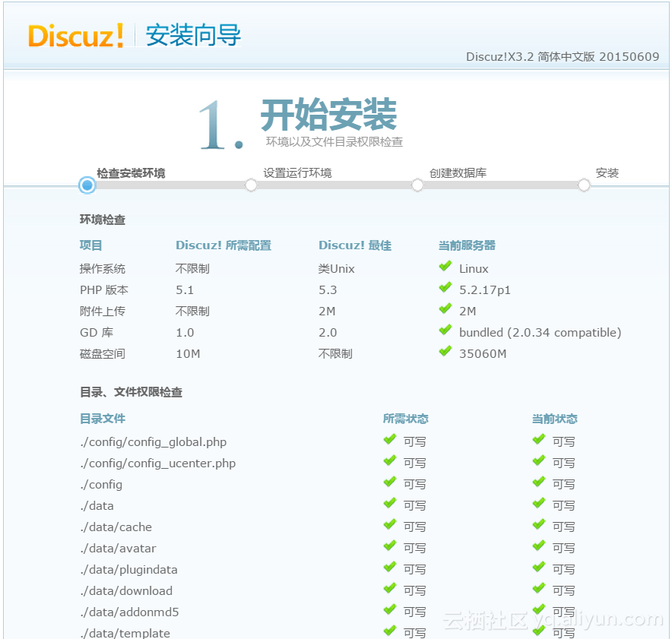Viewport: 672px width, 639px height.
Task: Click the ./data/plugindata path
Action: [128, 570]
